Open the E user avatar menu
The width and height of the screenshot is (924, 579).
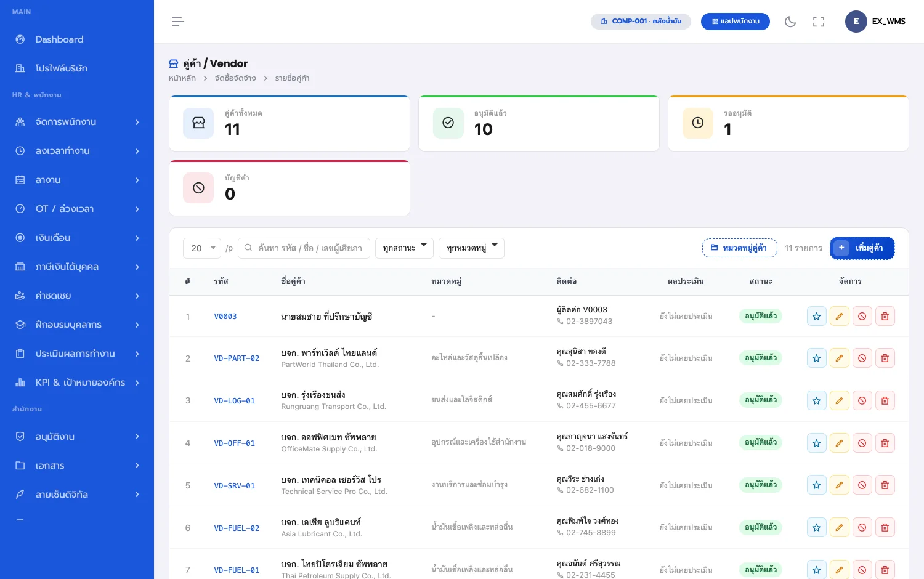(x=856, y=22)
